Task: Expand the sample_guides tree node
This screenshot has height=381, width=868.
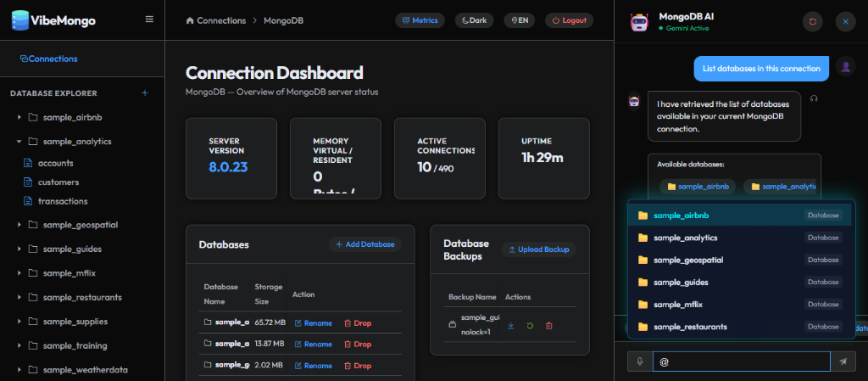Action: tap(19, 249)
